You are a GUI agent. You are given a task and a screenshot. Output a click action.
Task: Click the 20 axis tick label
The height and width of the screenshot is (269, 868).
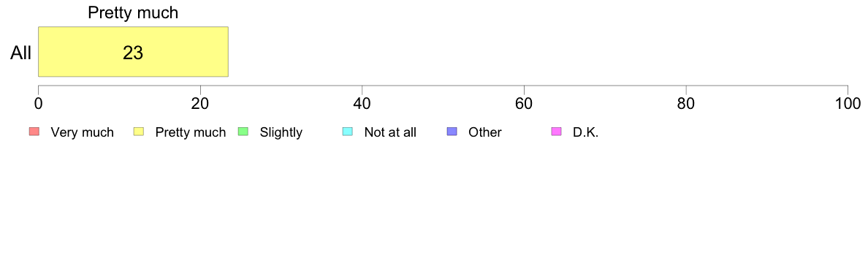200,104
